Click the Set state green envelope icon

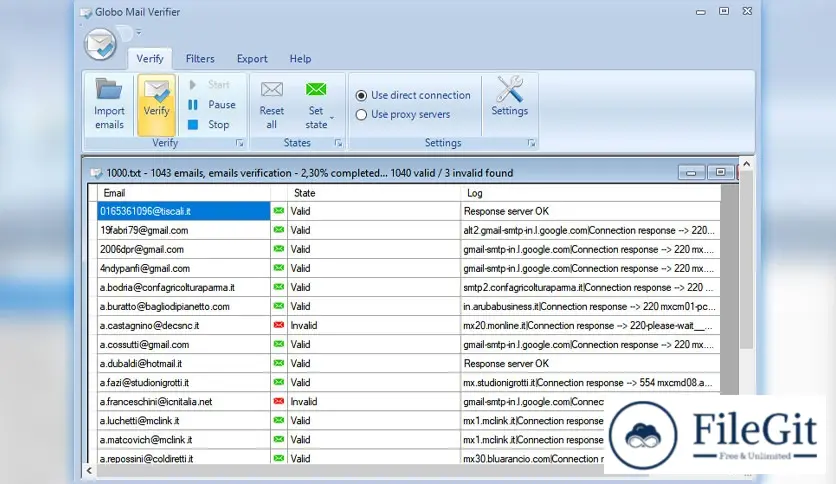click(316, 90)
